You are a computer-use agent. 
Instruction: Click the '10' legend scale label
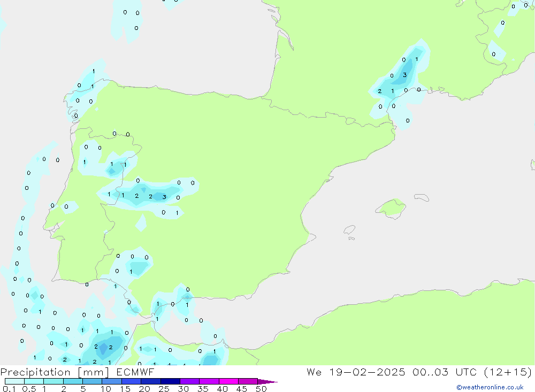tap(106, 389)
